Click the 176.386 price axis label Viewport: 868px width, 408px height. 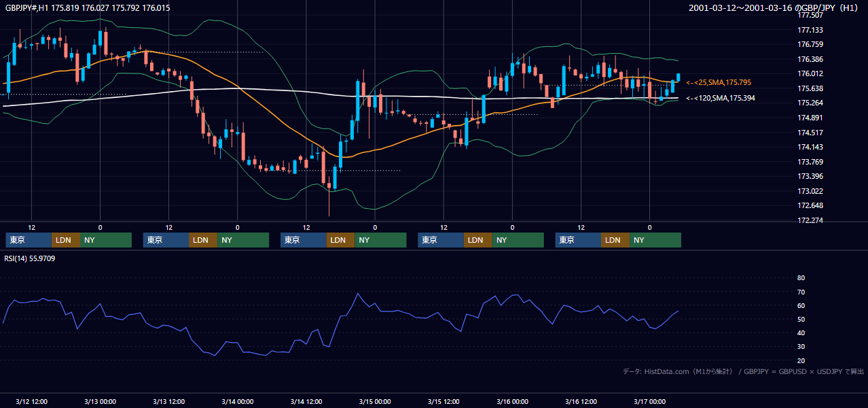tap(810, 59)
